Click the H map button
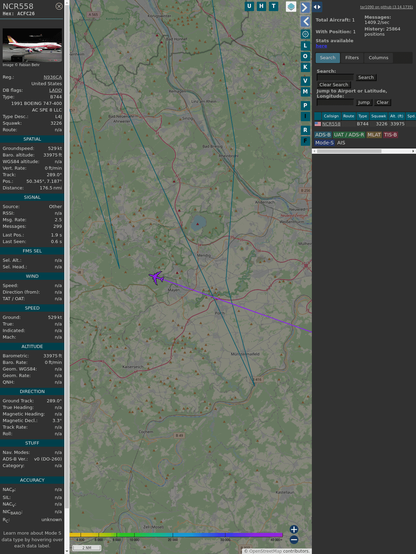The height and width of the screenshot is (554, 416). point(262,6)
